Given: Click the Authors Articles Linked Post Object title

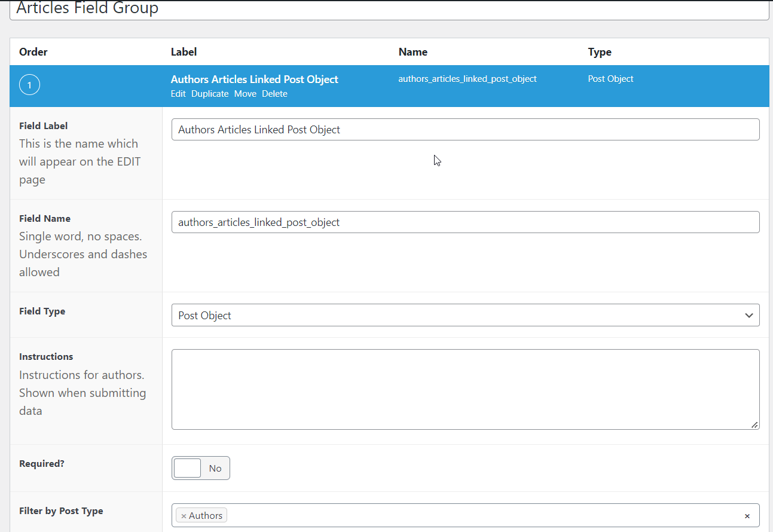Looking at the screenshot, I should (x=254, y=80).
